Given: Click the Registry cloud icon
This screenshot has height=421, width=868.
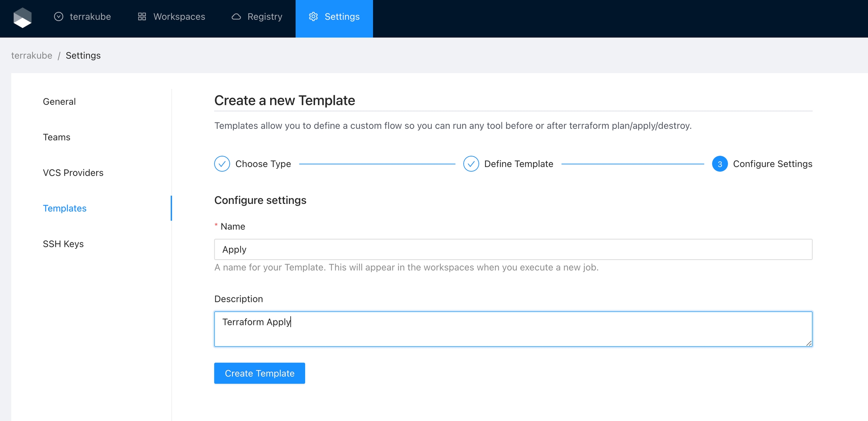Looking at the screenshot, I should [236, 17].
